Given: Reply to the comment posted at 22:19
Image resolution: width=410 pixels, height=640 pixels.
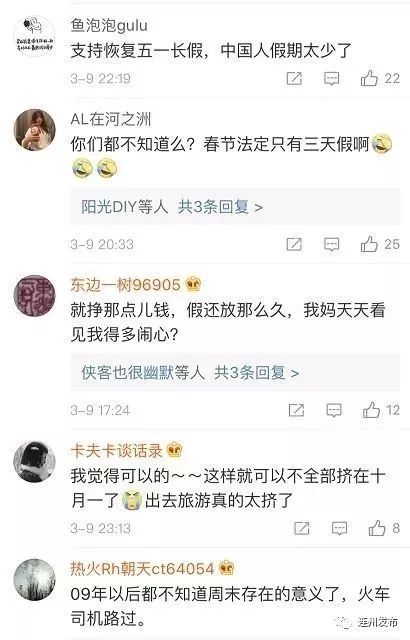Looking at the screenshot, I should click(x=331, y=78).
